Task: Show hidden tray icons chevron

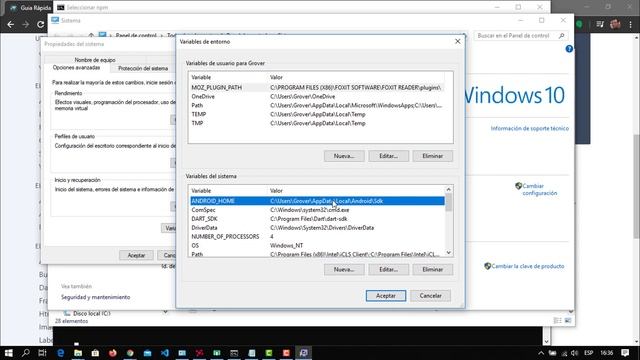Action: 541,353
